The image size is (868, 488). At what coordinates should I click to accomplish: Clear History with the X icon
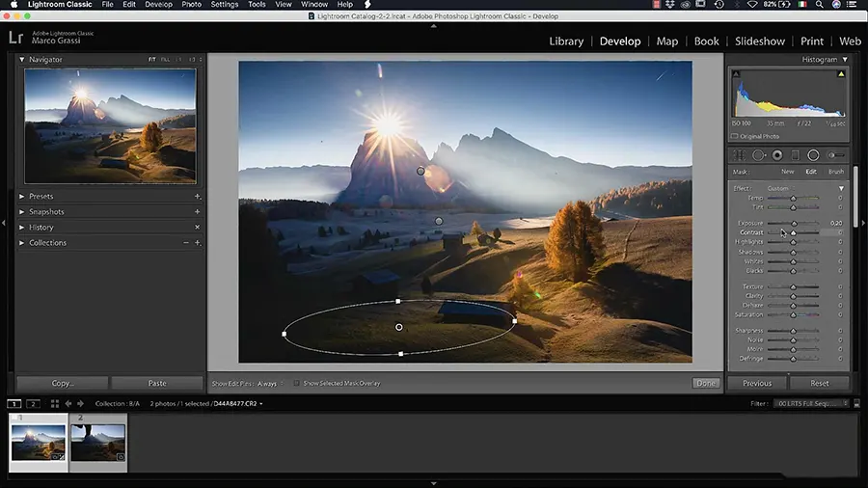198,228
